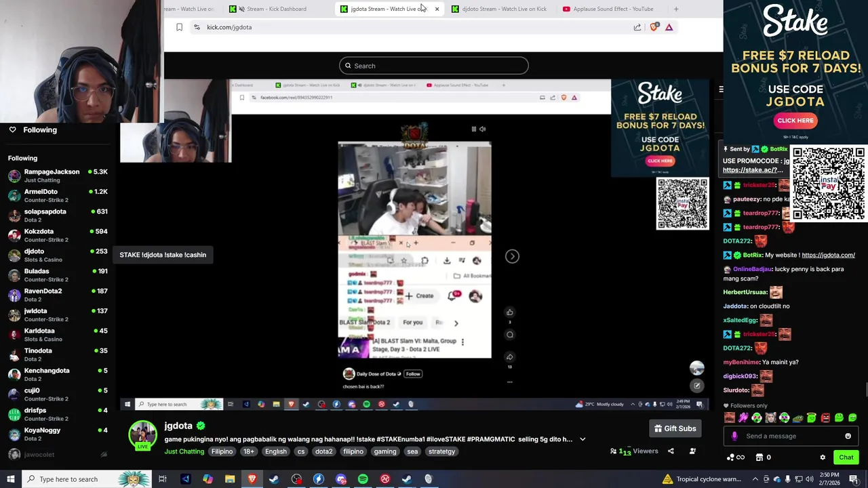Open File Explorer from the taskbar
The width and height of the screenshot is (868, 488).
tap(230, 479)
